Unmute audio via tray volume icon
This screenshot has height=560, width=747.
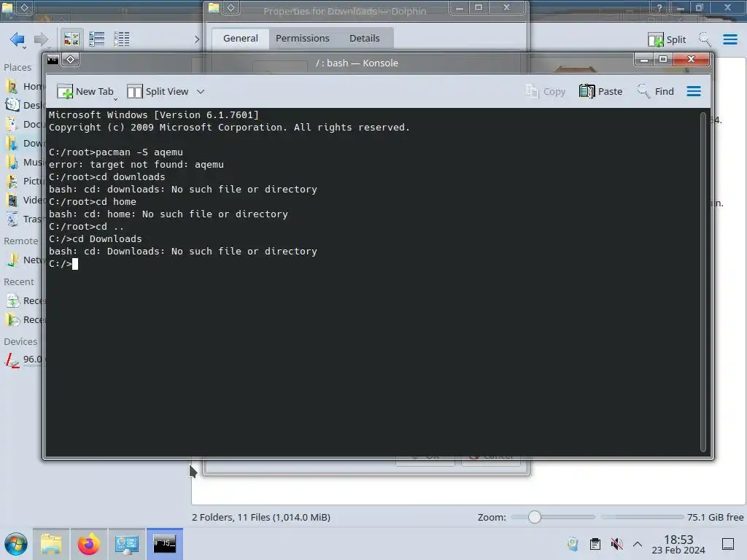(616, 544)
